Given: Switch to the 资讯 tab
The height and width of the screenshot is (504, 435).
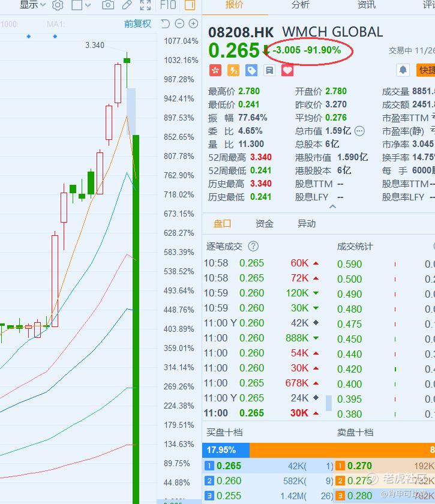Looking at the screenshot, I should [x=367, y=5].
